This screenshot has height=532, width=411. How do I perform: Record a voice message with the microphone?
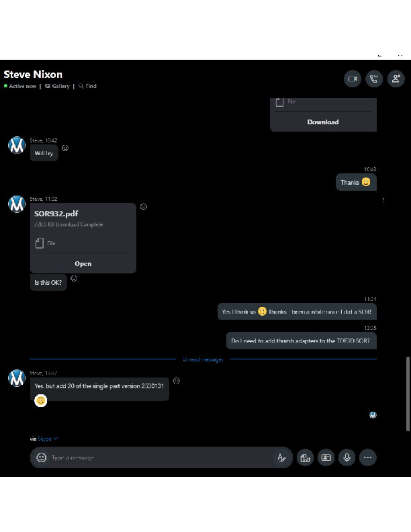(x=347, y=457)
